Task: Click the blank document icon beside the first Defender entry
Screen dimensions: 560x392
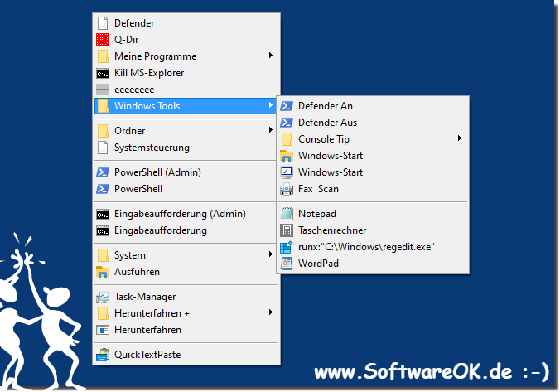Action: pyautogui.click(x=103, y=23)
